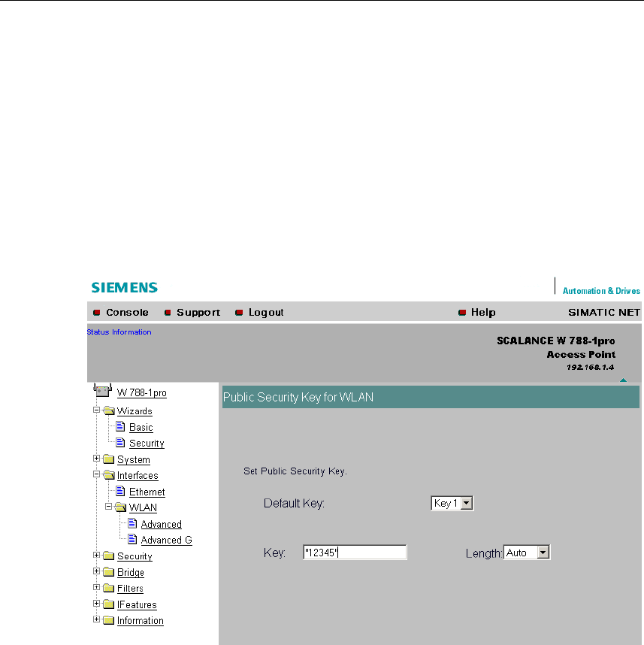Image resolution: width=644 pixels, height=645 pixels.
Task: Open the Advanced G link
Action: pos(167,540)
